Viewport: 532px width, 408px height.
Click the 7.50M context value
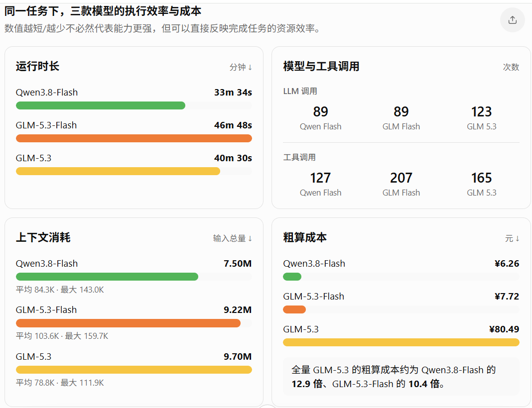[x=238, y=263]
